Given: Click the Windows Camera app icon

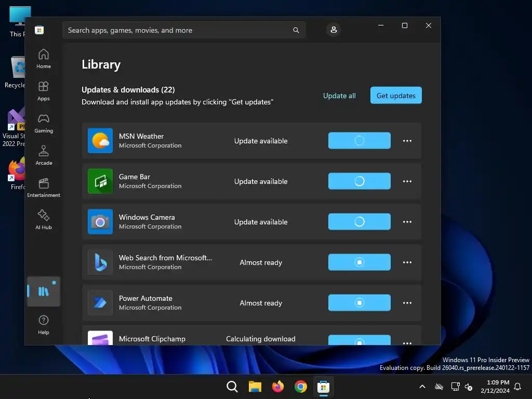Looking at the screenshot, I should 100,221.
